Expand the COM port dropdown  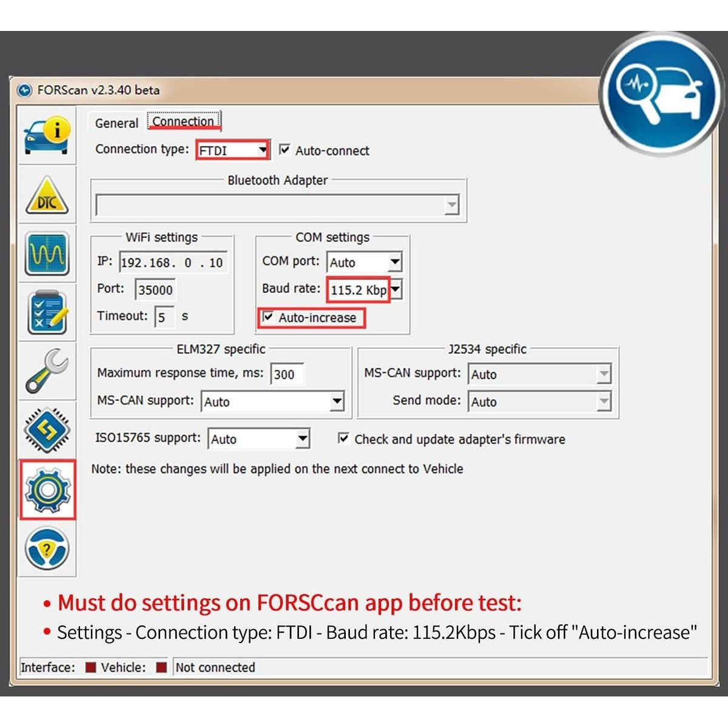point(394,262)
